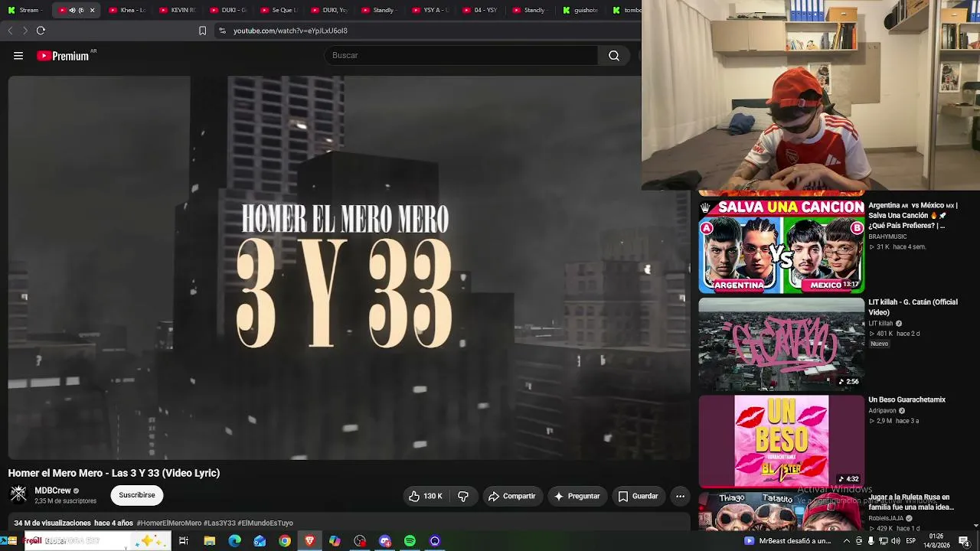Open Brave browser from taskbar
This screenshot has height=551, width=980.
309,541
